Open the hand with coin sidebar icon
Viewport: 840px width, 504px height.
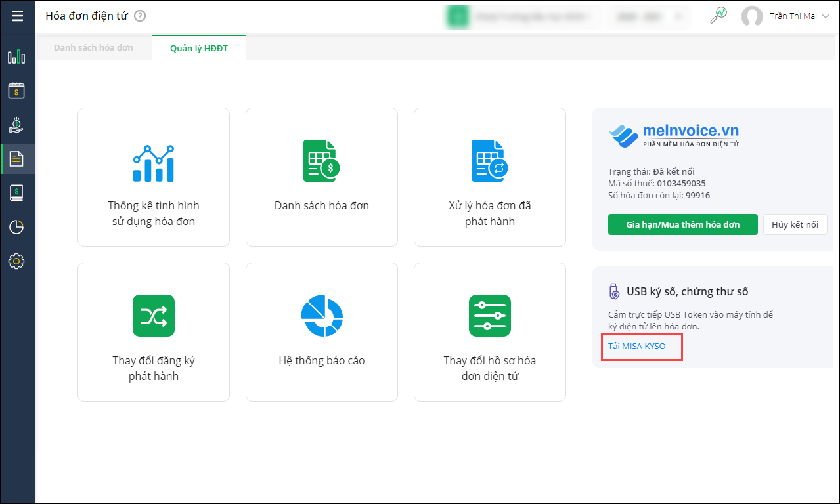coord(16,125)
